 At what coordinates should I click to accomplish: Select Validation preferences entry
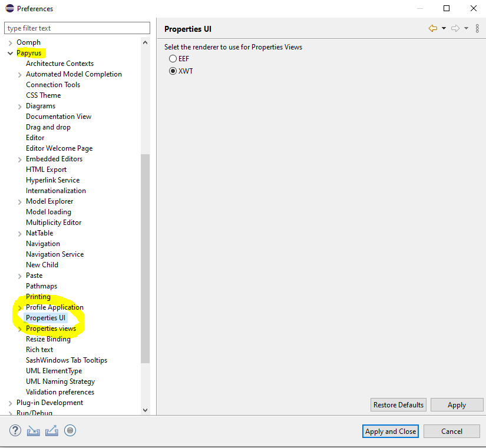tap(60, 392)
